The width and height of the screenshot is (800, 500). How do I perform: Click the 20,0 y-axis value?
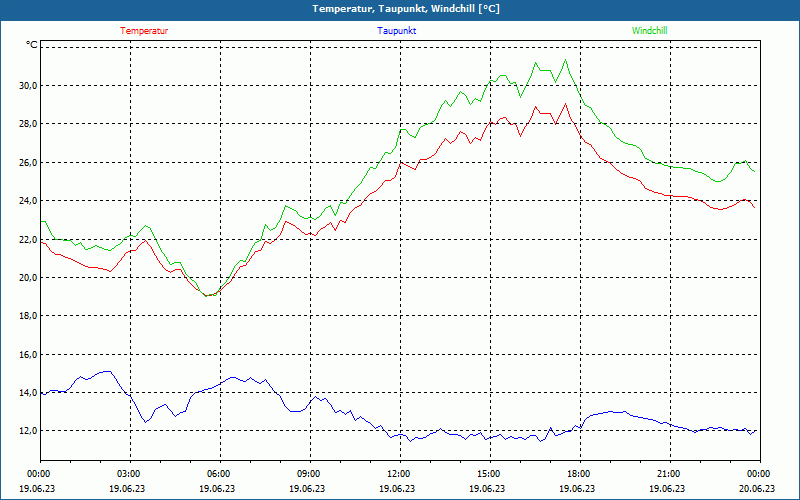pyautogui.click(x=29, y=278)
